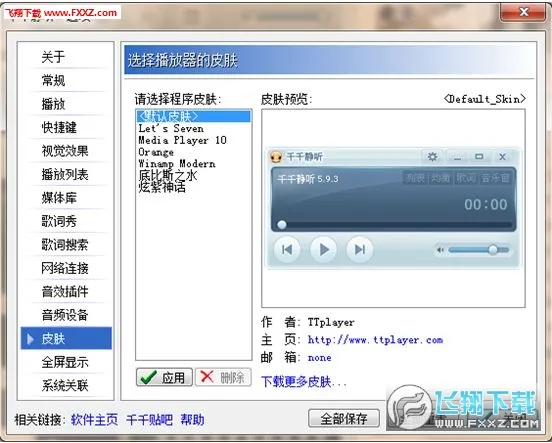Open the ttplayer.com homepage link
Viewport: 552px width, 443px height.
pyautogui.click(x=375, y=340)
